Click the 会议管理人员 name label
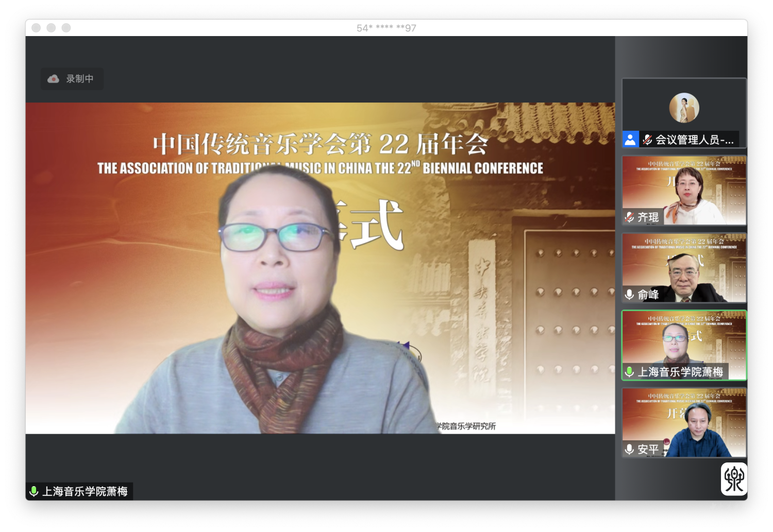Viewport: 773px width, 532px height. pyautogui.click(x=694, y=140)
